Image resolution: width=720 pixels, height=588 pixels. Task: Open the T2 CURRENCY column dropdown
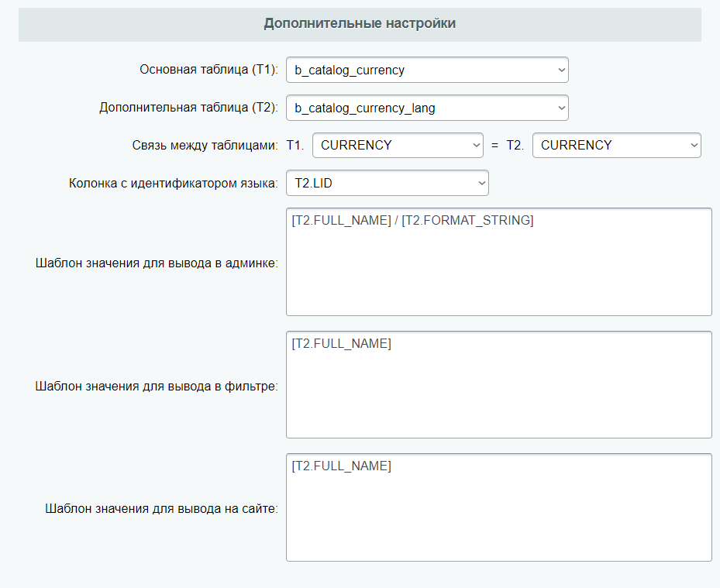tap(616, 146)
